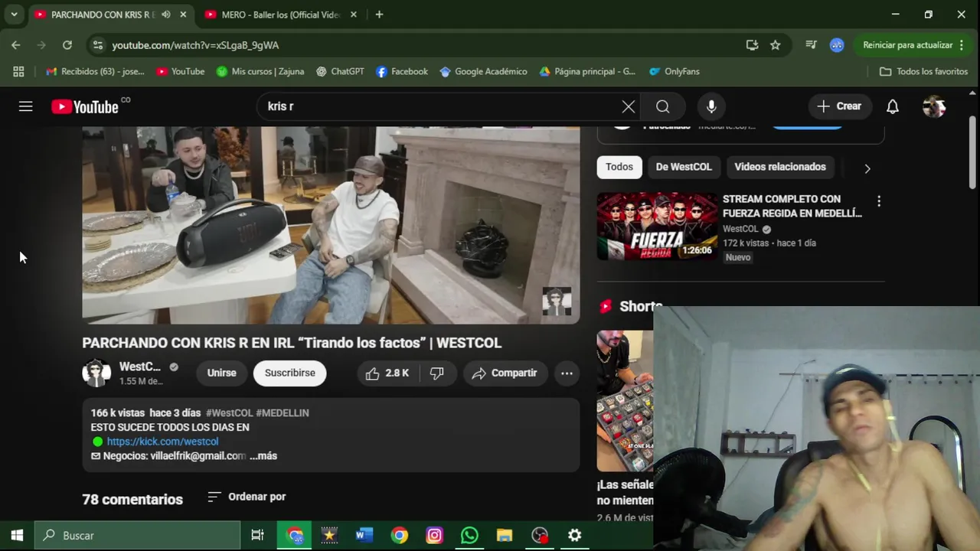This screenshot has height=551, width=980.
Task: Open the account avatar menu
Action: tap(934, 106)
